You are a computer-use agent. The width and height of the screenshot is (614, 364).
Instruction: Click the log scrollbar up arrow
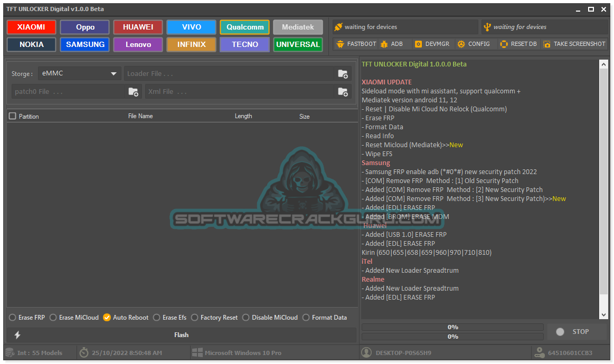click(603, 64)
